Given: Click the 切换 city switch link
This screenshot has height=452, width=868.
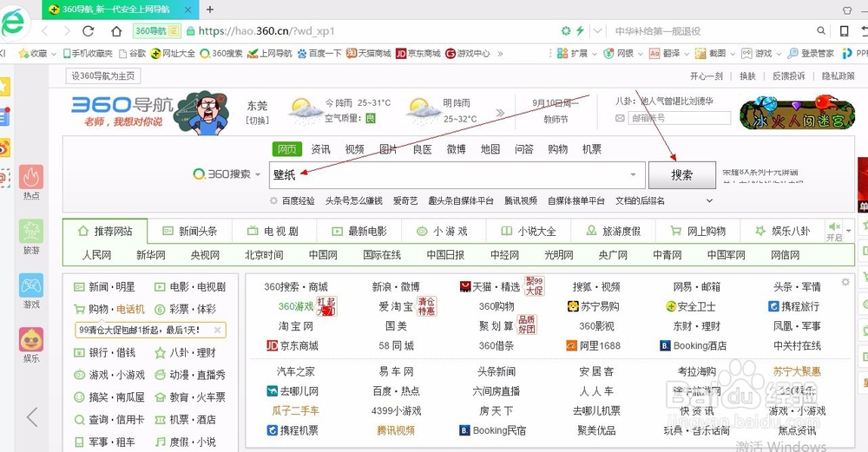Looking at the screenshot, I should [258, 120].
